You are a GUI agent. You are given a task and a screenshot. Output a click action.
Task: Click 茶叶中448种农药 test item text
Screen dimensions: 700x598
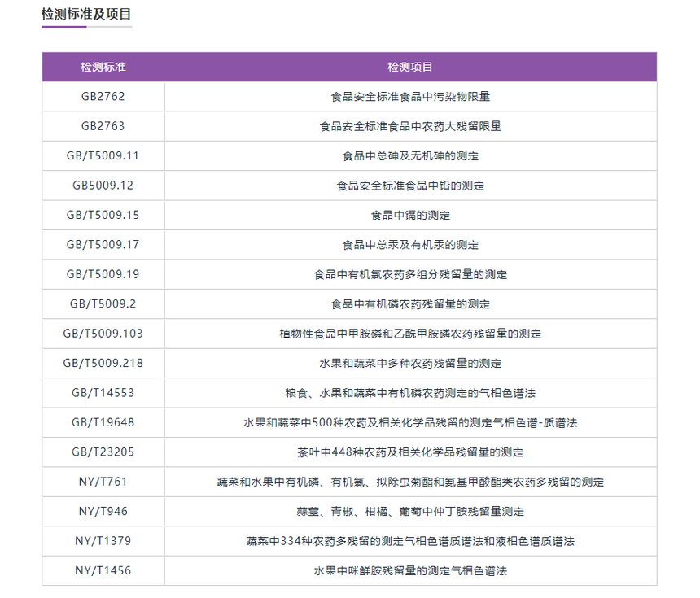(410, 452)
